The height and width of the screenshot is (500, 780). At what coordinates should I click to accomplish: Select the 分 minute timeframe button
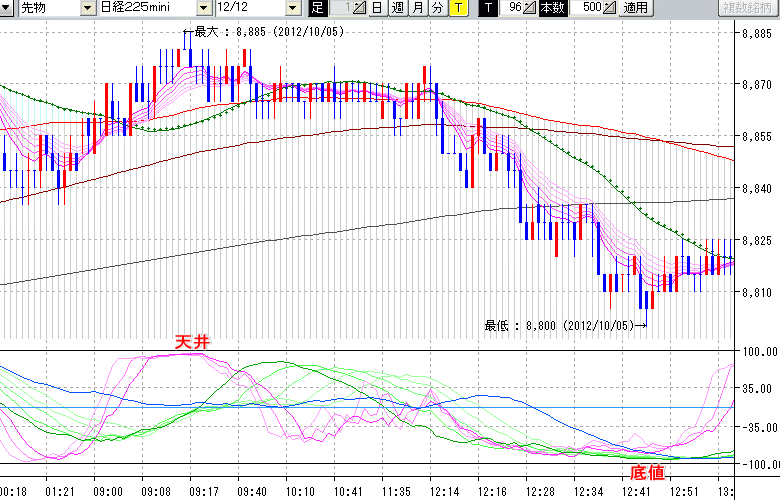(438, 8)
